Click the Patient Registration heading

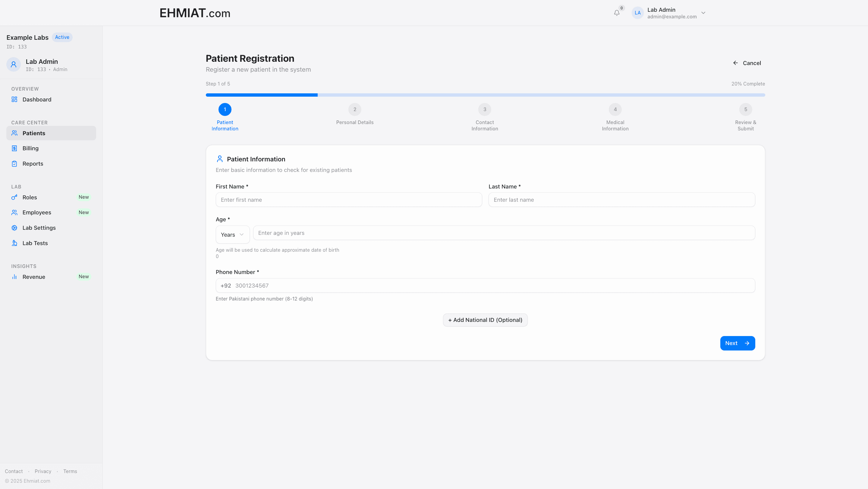[x=250, y=58]
